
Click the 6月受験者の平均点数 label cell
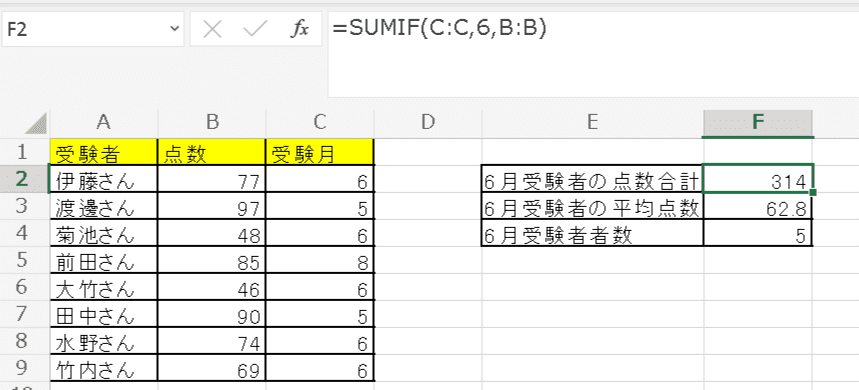click(x=592, y=207)
